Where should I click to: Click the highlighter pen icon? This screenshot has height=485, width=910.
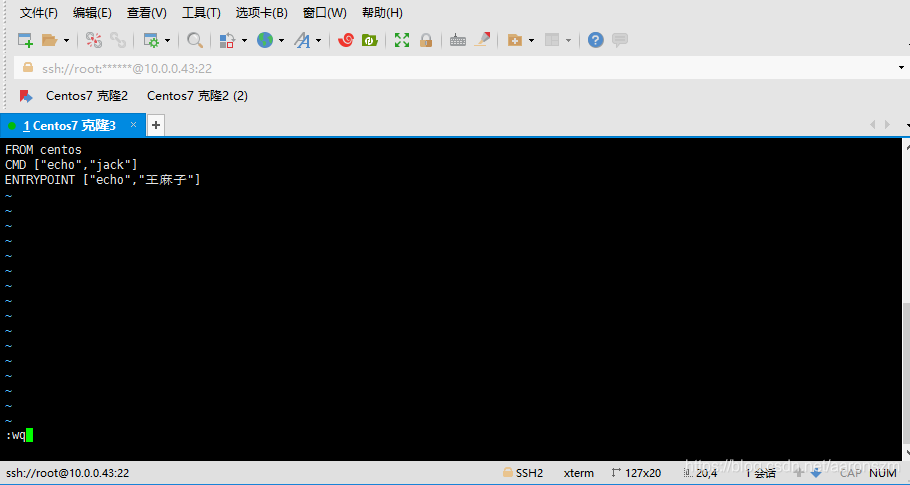click(x=482, y=39)
